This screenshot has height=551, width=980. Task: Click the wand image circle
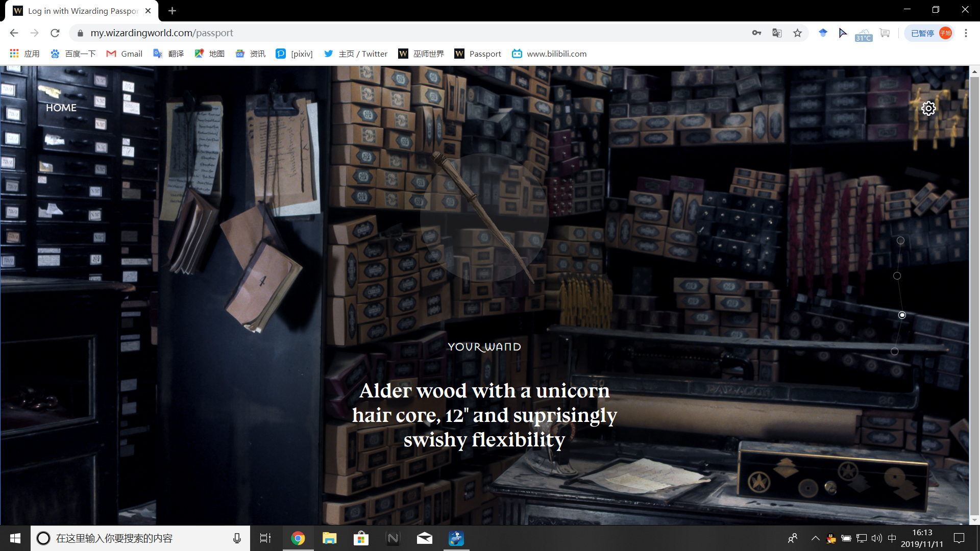(484, 218)
